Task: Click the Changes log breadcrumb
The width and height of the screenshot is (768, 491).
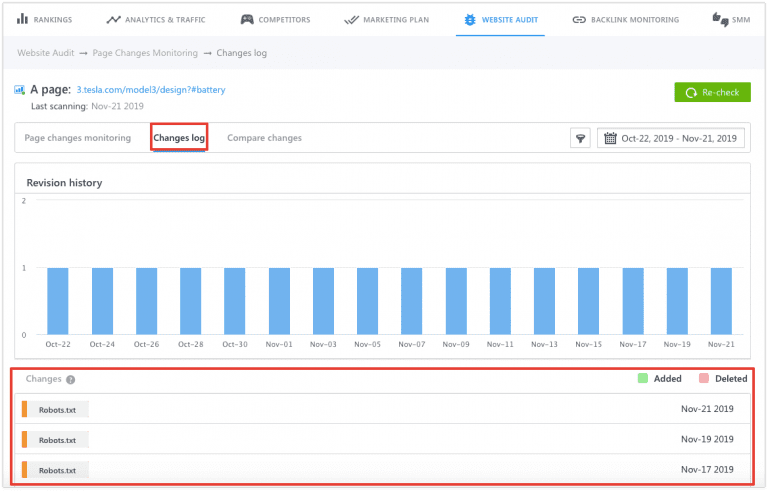Action: 241,52
